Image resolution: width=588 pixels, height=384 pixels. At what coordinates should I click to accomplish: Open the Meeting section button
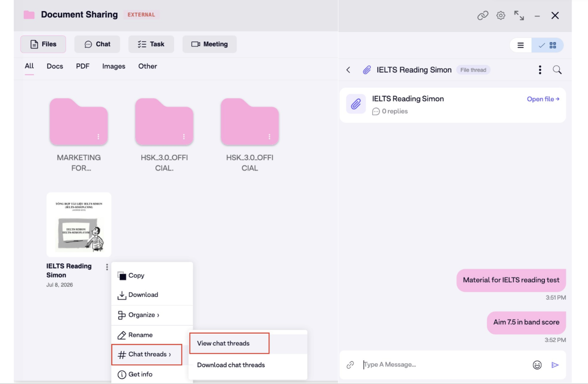tap(209, 44)
